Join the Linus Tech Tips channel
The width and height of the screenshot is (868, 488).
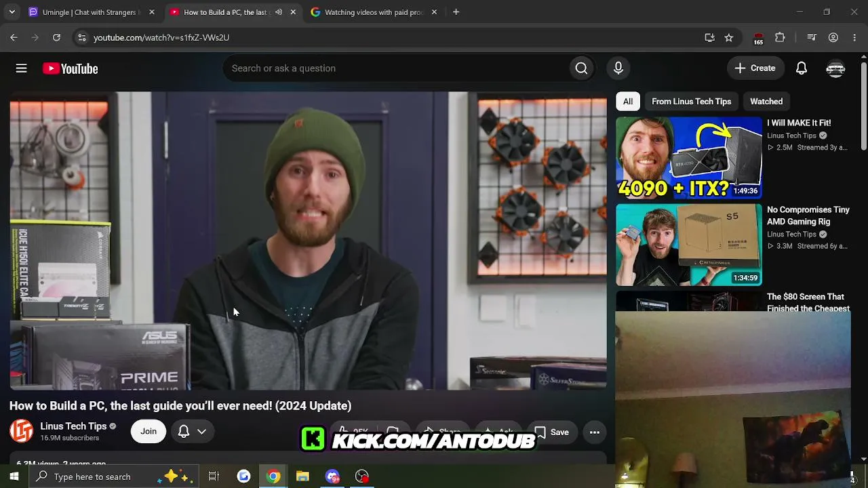pos(149,431)
